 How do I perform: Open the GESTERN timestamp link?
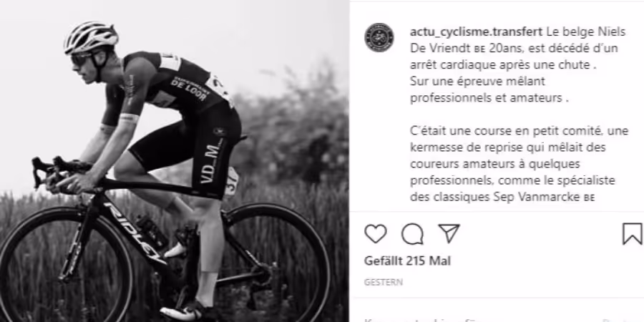pos(384,282)
